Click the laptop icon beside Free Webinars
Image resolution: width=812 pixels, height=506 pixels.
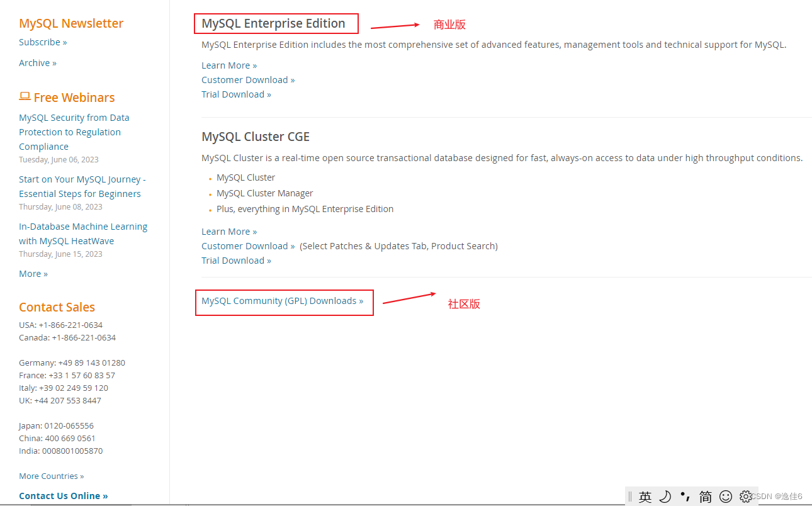point(25,96)
